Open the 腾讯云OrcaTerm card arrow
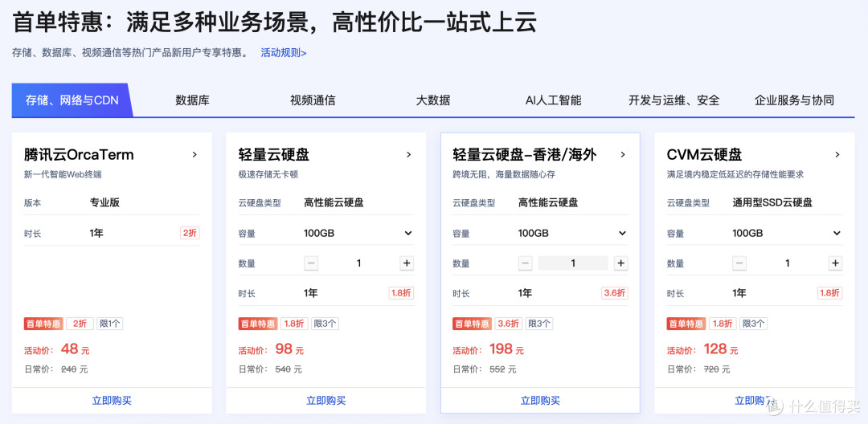Viewport: 868px width, 424px height. tap(194, 155)
